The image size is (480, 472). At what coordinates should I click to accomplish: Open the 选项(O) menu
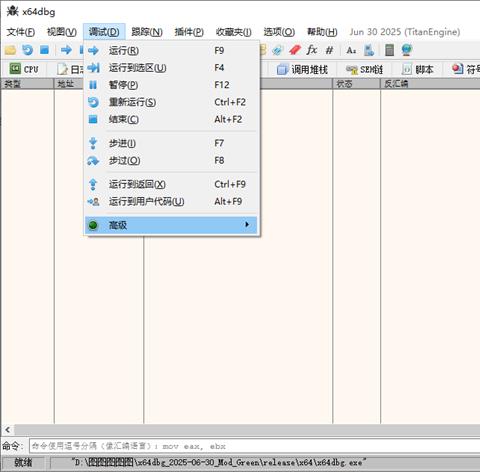(x=279, y=32)
